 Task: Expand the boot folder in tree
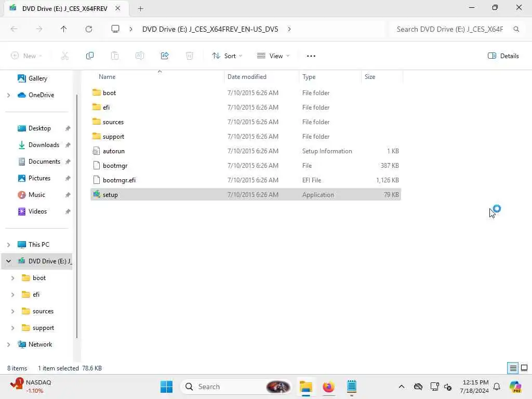(x=13, y=278)
